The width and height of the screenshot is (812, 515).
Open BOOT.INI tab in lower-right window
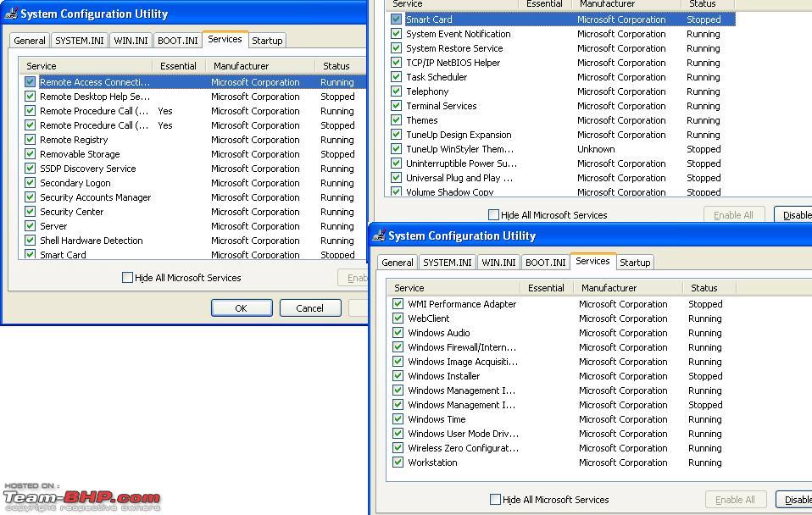(x=545, y=263)
